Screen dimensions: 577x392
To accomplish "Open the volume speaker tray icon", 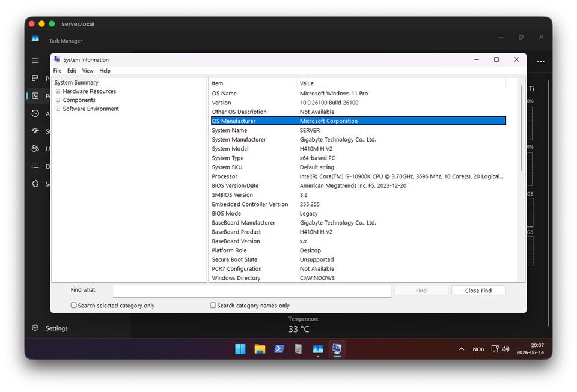I will tap(505, 349).
